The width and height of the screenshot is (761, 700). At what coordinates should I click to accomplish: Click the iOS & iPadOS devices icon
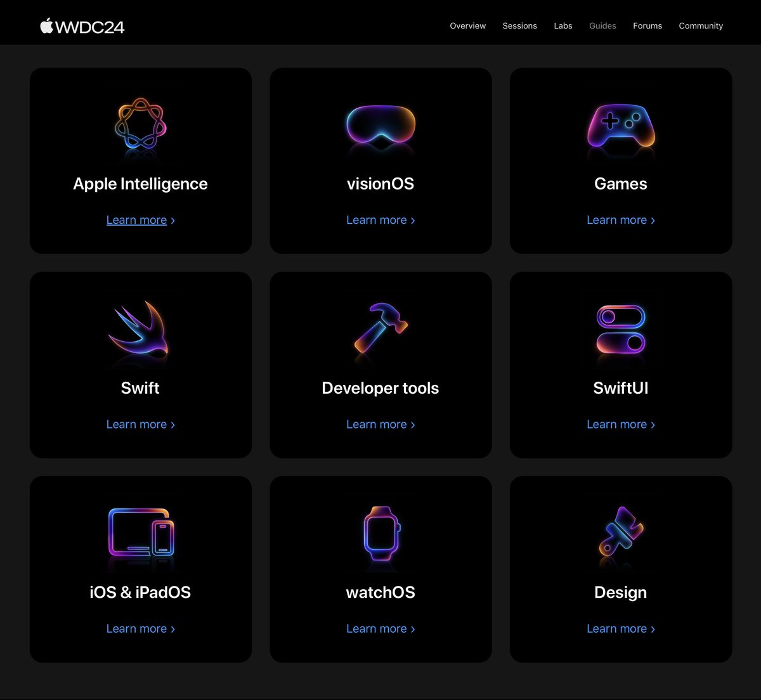141,531
